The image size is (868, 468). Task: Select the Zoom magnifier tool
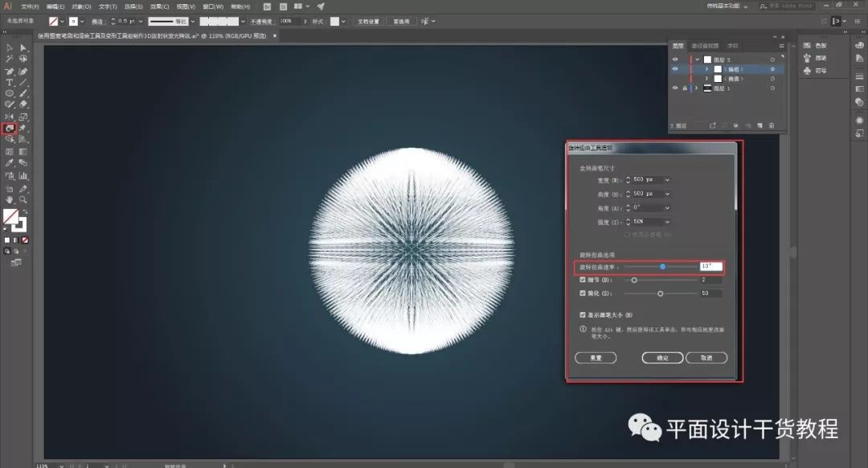[23, 199]
